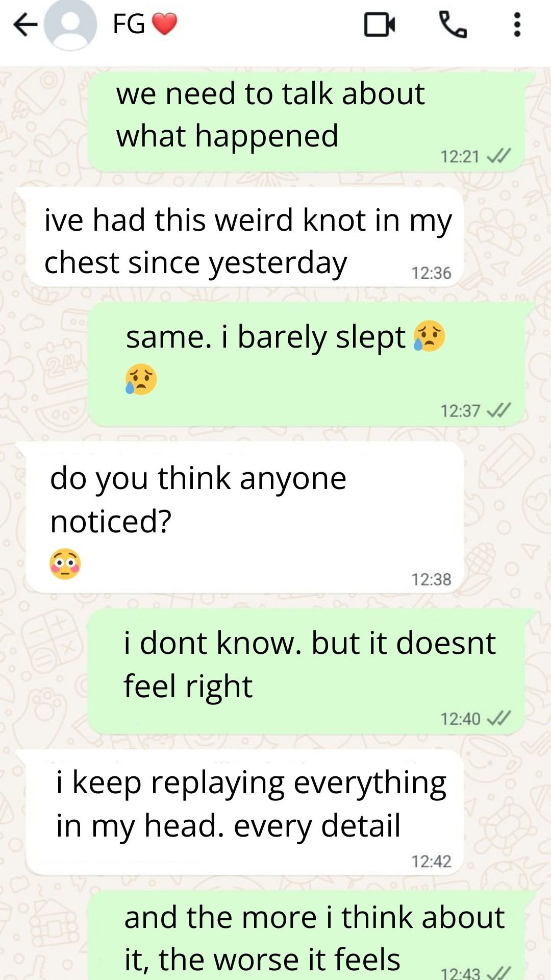The width and height of the screenshot is (551, 980).
Task: Tap the flushed face emoji under "noticed?"
Action: pyautogui.click(x=65, y=564)
